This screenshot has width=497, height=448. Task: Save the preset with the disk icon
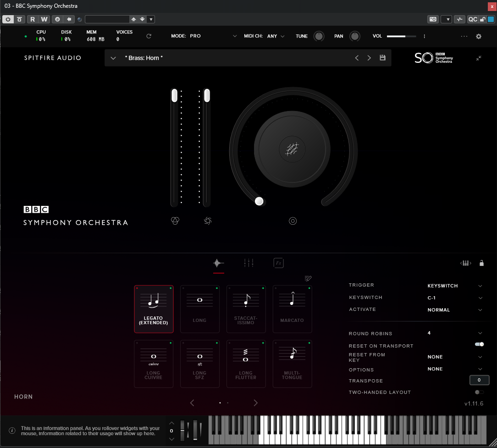(383, 58)
